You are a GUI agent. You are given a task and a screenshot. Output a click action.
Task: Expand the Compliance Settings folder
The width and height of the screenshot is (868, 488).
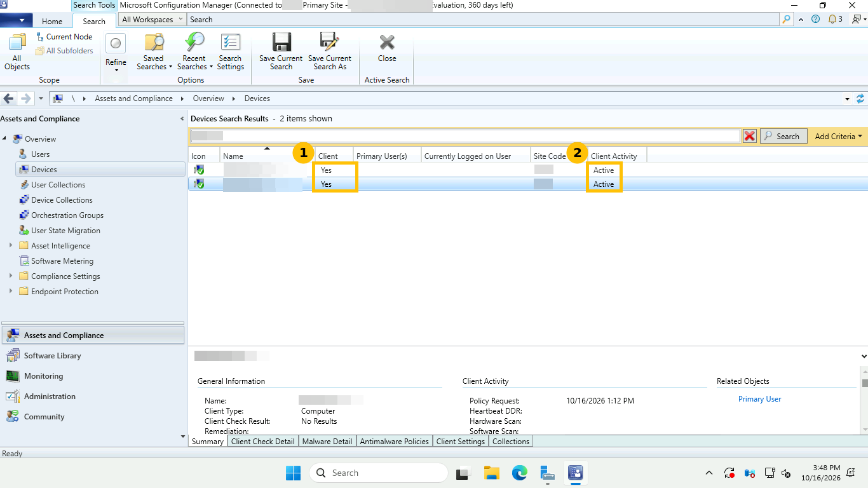point(11,276)
